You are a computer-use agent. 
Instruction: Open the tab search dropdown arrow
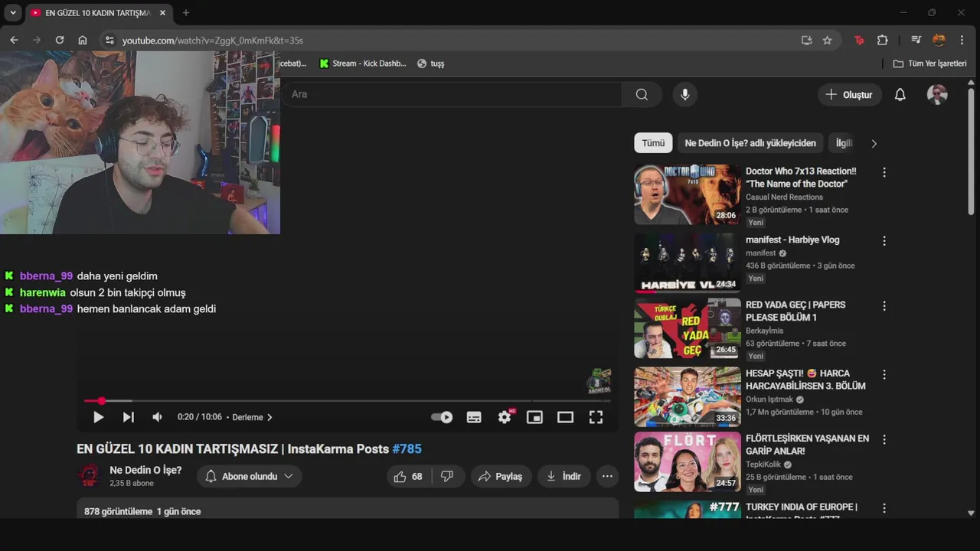pyautogui.click(x=13, y=13)
